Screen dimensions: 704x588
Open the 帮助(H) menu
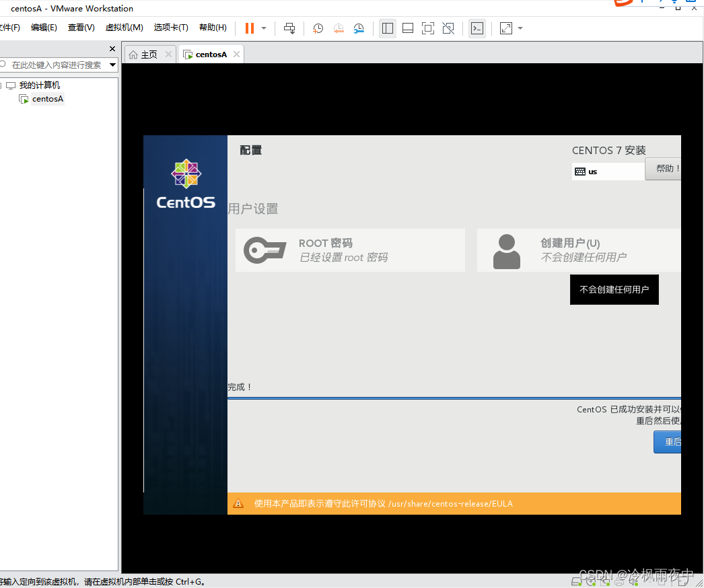click(213, 28)
